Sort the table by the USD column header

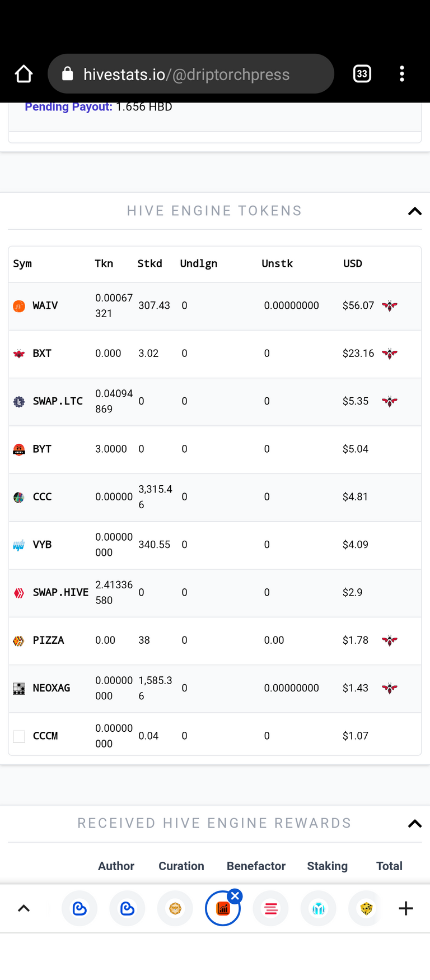click(353, 263)
